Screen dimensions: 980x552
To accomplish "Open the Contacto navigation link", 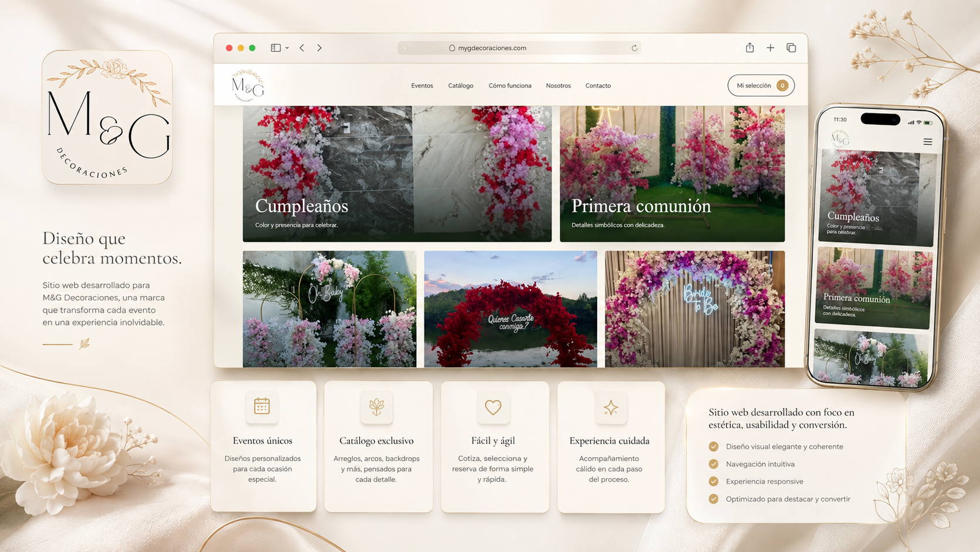I will (598, 86).
